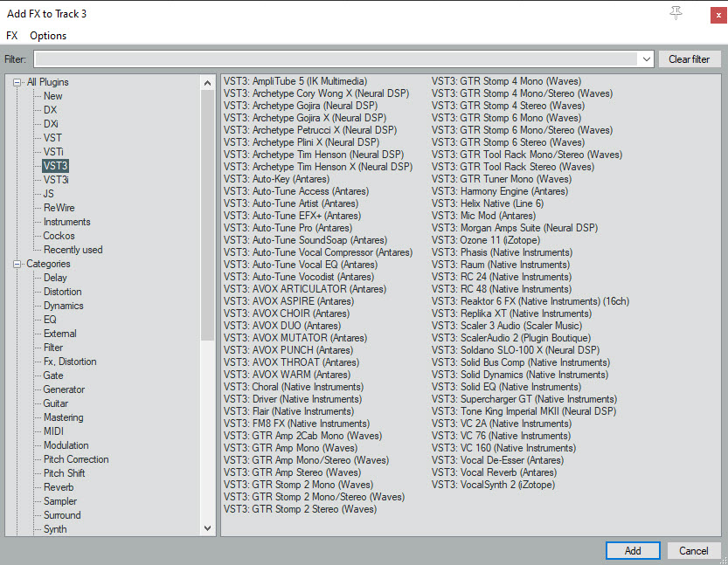Open the FX menu
The image size is (728, 565).
pos(12,36)
